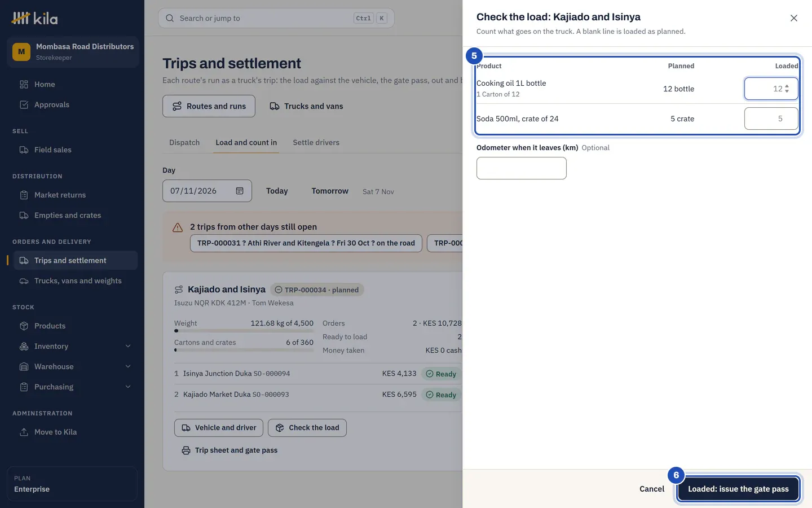Open the Mombasa Road Distributors account switcher
The height and width of the screenshot is (508, 812).
pyautogui.click(x=73, y=52)
